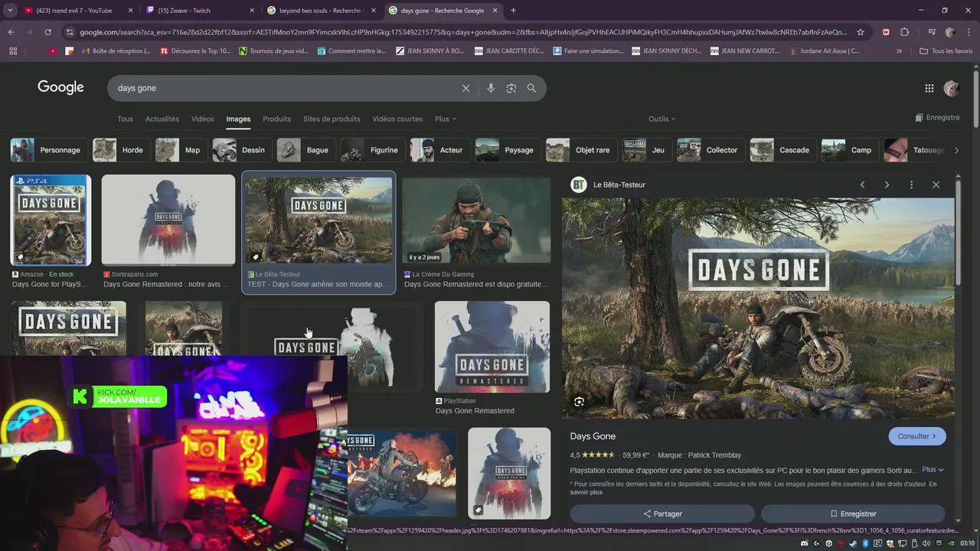Image resolution: width=980 pixels, height=551 pixels.
Task: Reload the page
Action: click(x=47, y=32)
